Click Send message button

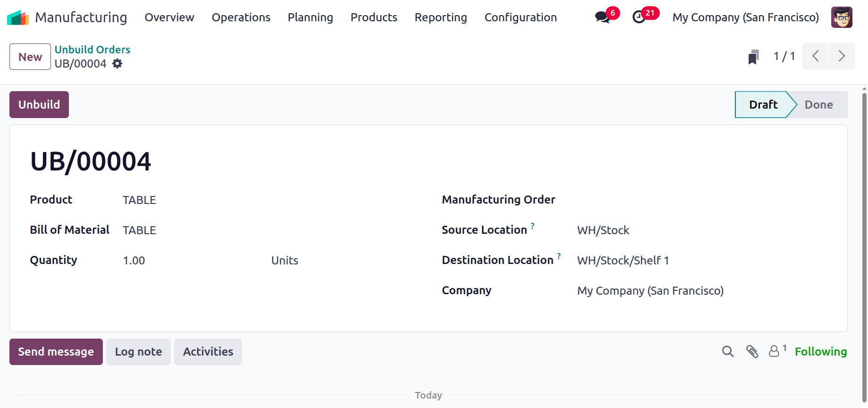[56, 352]
